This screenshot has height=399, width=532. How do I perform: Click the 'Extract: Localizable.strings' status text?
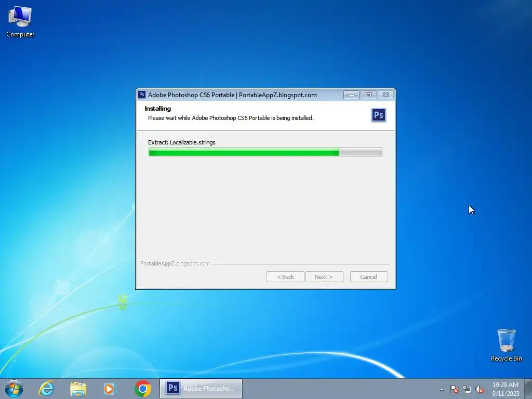pos(181,142)
